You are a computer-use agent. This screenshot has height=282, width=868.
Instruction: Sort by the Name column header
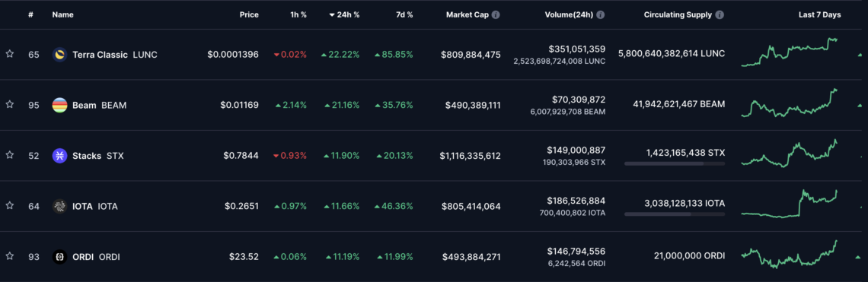click(x=62, y=15)
